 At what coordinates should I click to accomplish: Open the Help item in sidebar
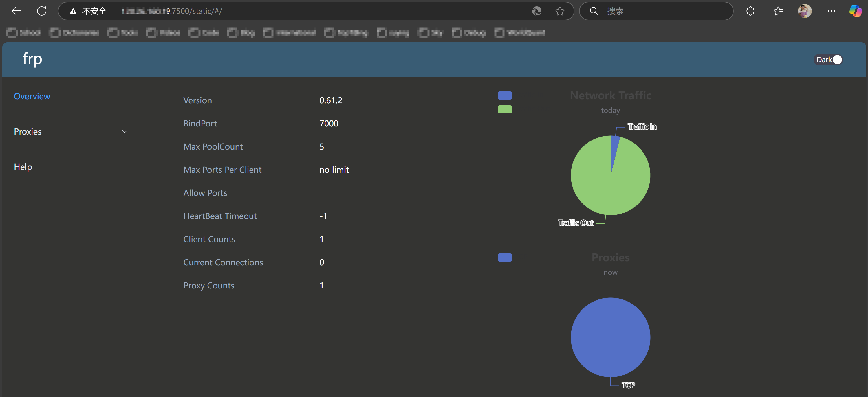[x=23, y=167]
